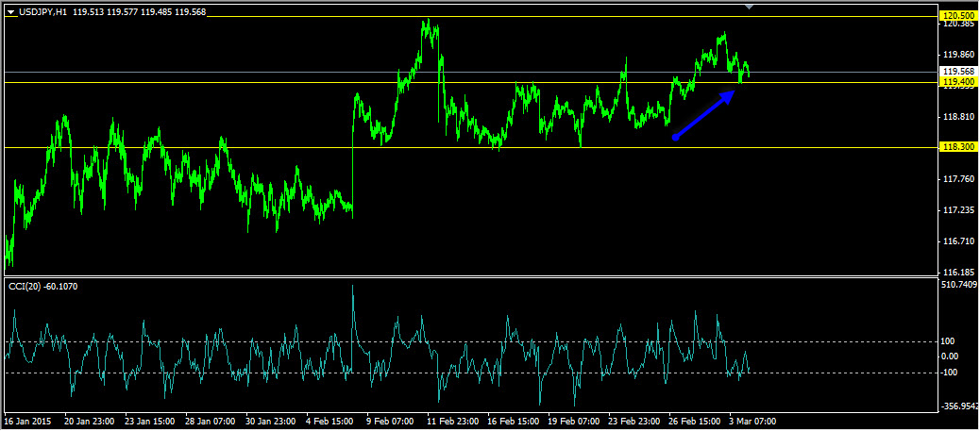
Task: Click the USDJPY,H1 chart title text
Action: (42, 12)
